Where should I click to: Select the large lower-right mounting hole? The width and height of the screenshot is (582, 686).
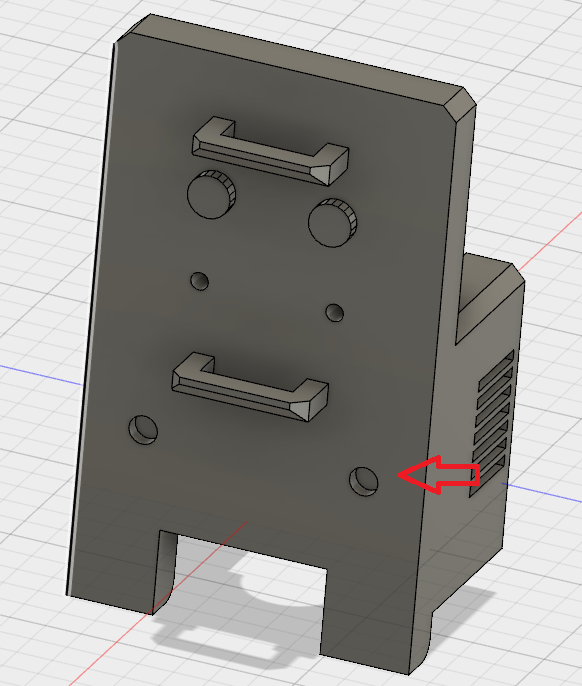point(364,481)
